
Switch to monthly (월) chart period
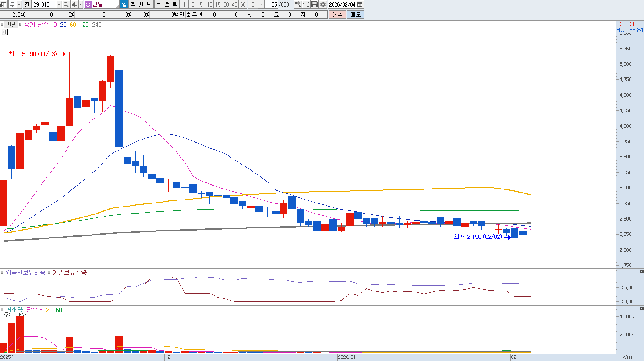tap(141, 4)
